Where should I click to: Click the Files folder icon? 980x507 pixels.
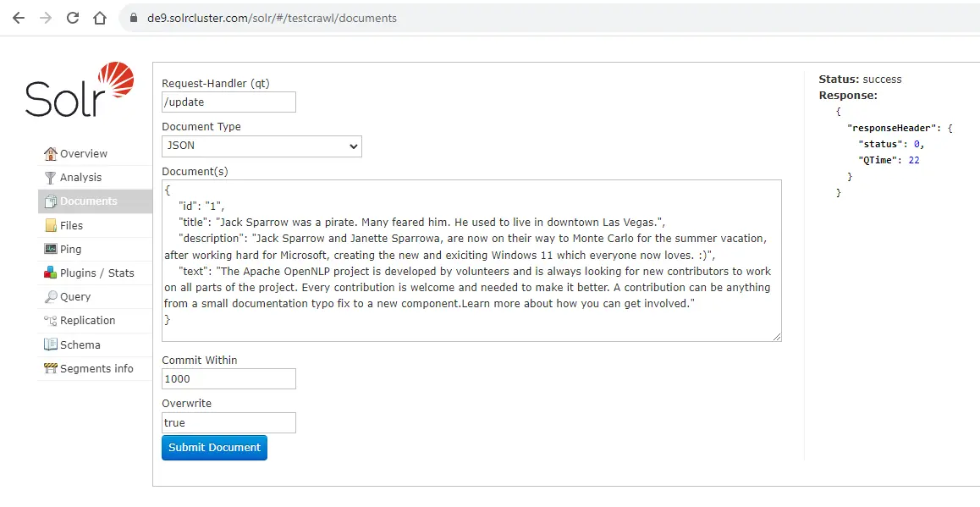51,225
